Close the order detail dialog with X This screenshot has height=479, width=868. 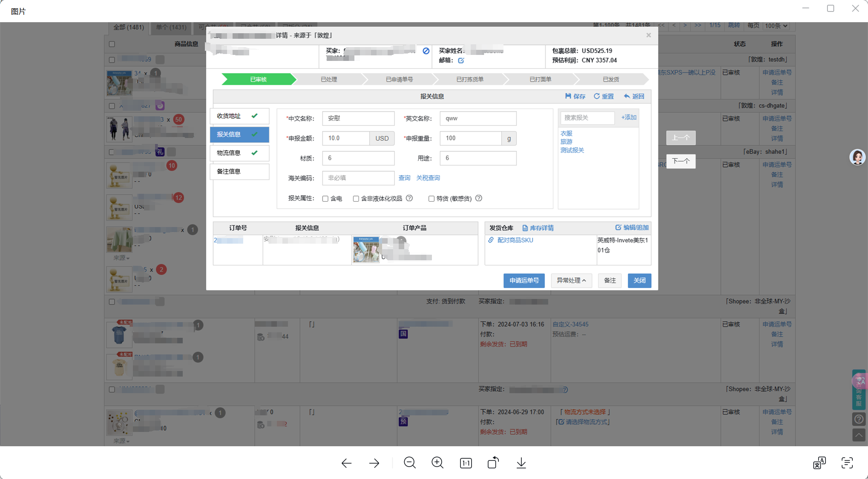648,35
